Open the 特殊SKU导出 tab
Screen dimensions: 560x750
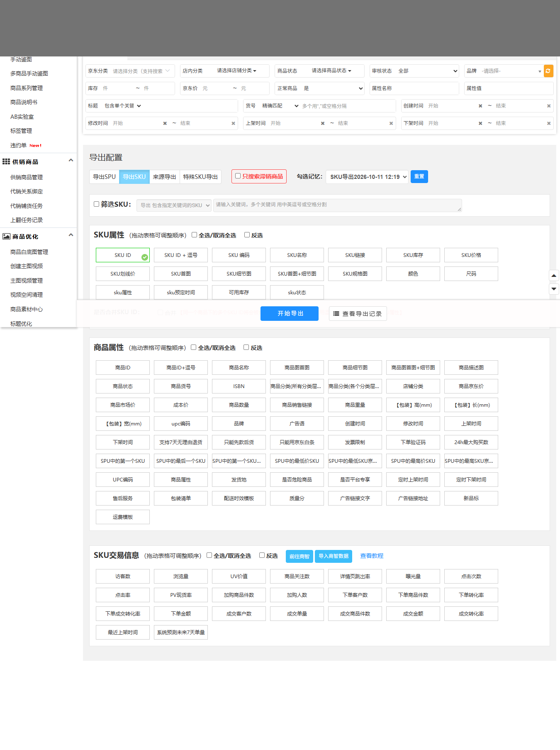point(200,177)
